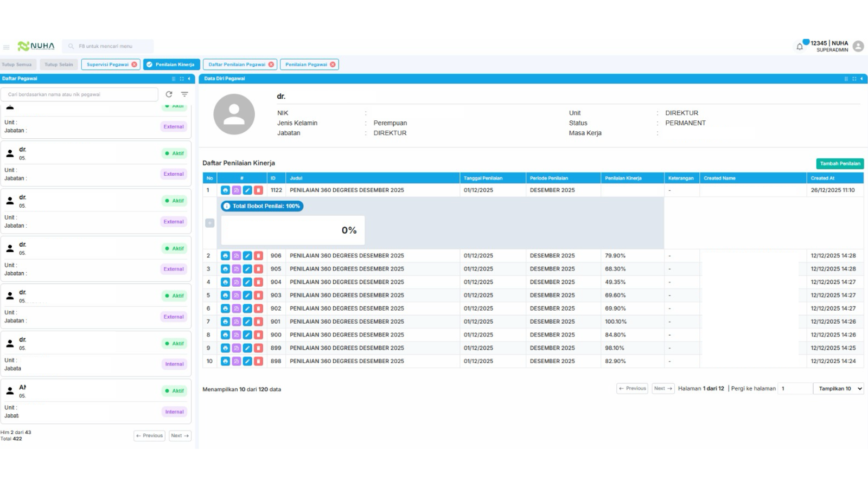Edit the assessment with ID 906
The height and width of the screenshot is (488, 868).
pyautogui.click(x=247, y=256)
